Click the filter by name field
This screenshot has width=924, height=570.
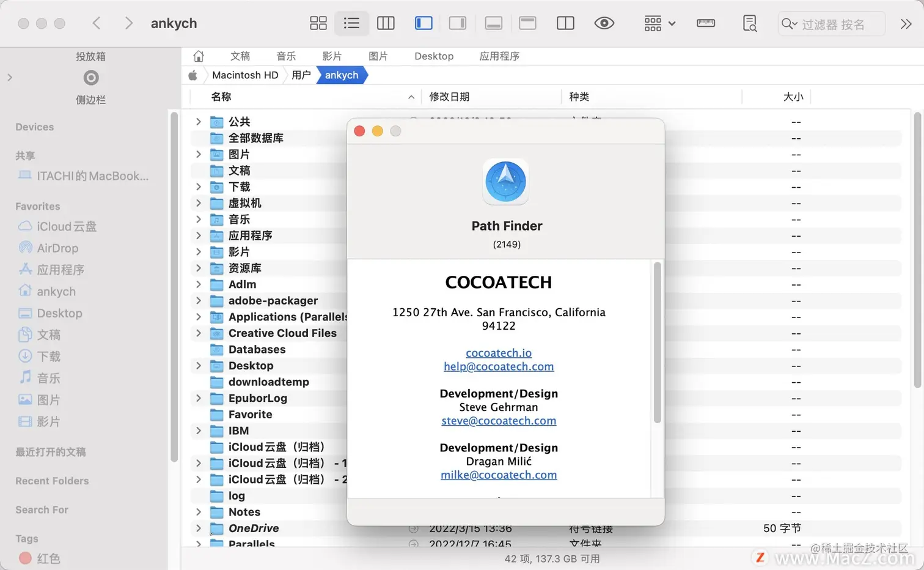tap(832, 24)
